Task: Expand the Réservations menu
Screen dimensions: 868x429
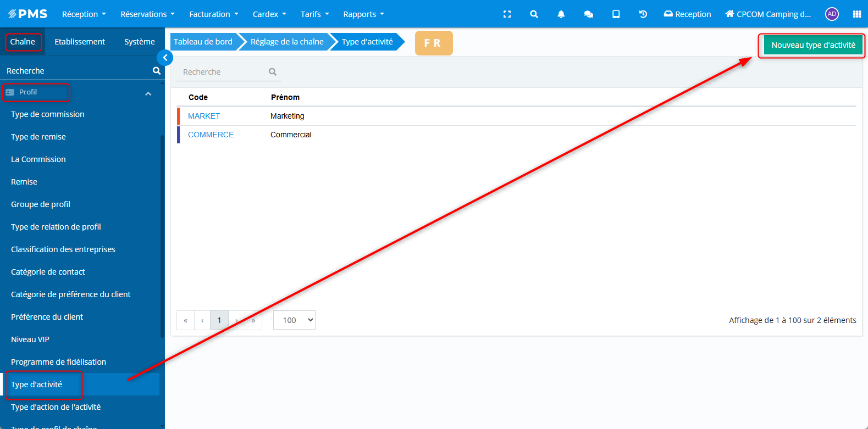Action: pos(147,14)
